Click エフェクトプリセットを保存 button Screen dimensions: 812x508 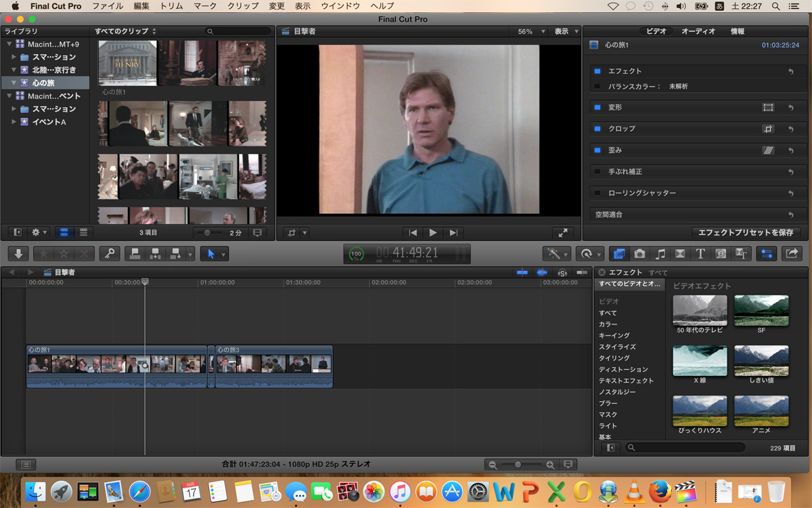(746, 232)
